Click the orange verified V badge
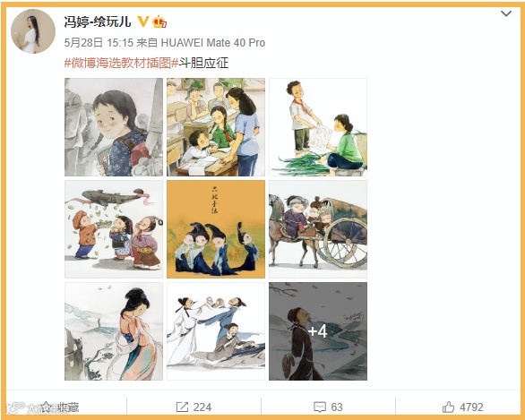 pyautogui.click(x=143, y=21)
